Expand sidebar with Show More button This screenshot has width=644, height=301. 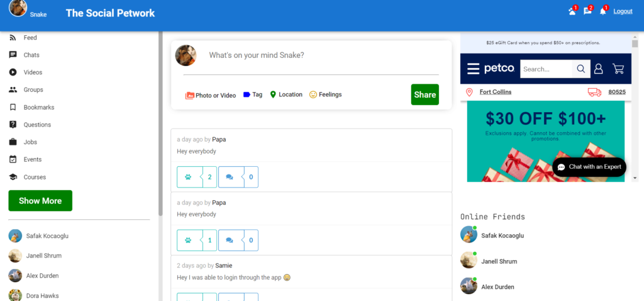(40, 201)
